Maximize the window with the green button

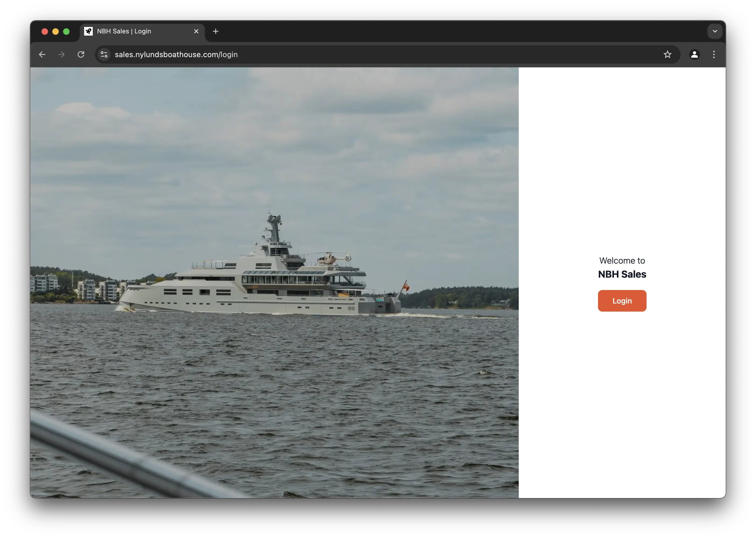[x=66, y=32]
